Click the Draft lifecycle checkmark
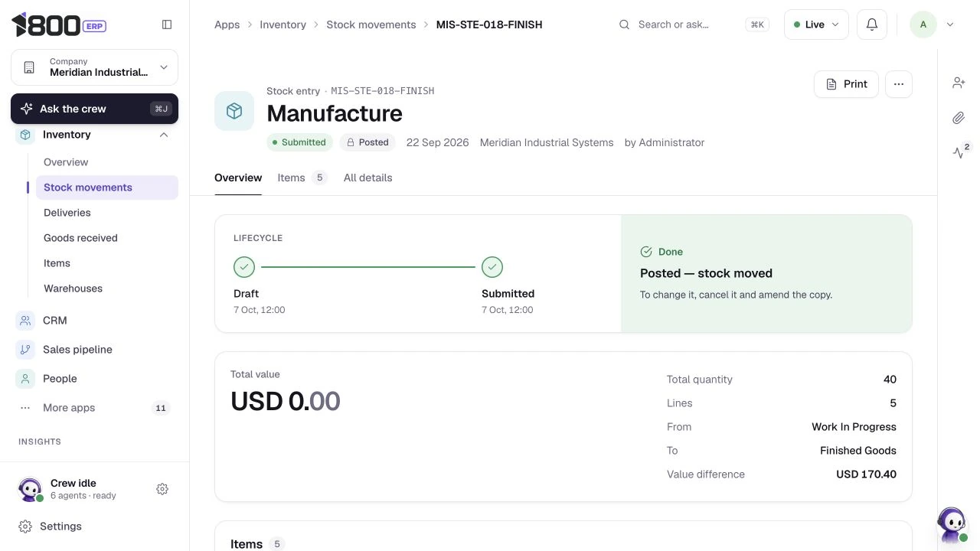Screen dimensions: 980x551 pos(244,267)
